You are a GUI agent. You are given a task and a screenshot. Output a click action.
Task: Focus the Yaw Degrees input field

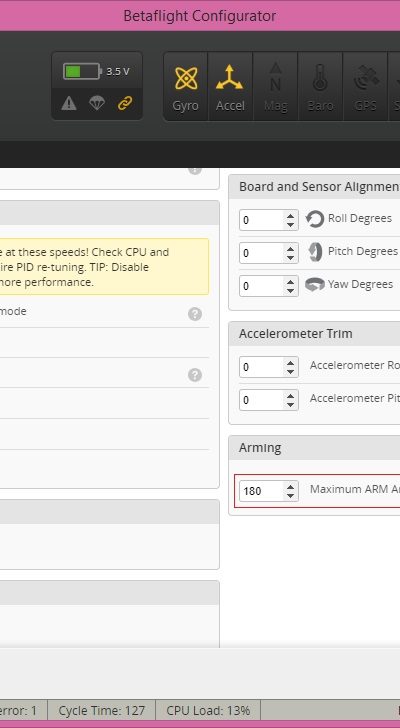(x=261, y=286)
